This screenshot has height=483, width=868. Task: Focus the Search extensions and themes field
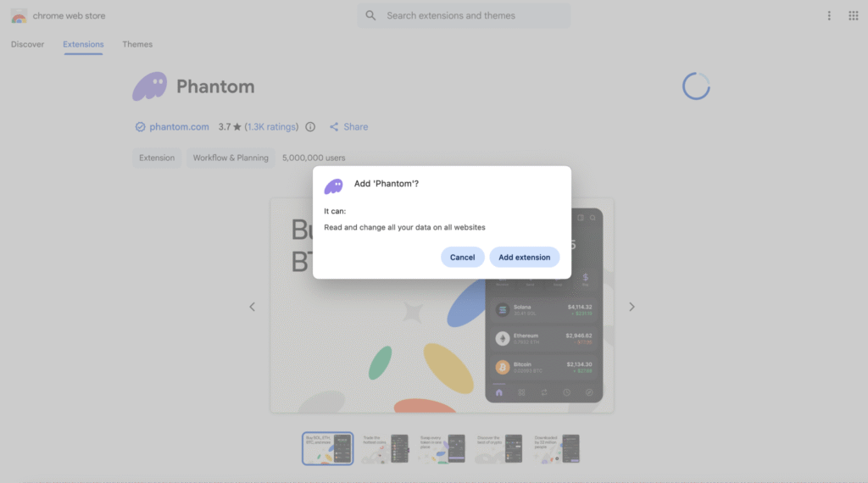(x=464, y=15)
